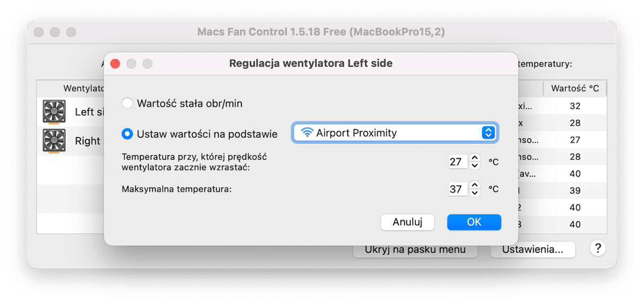
Task: Click the Ukryj na pasku menu button
Action: (415, 250)
